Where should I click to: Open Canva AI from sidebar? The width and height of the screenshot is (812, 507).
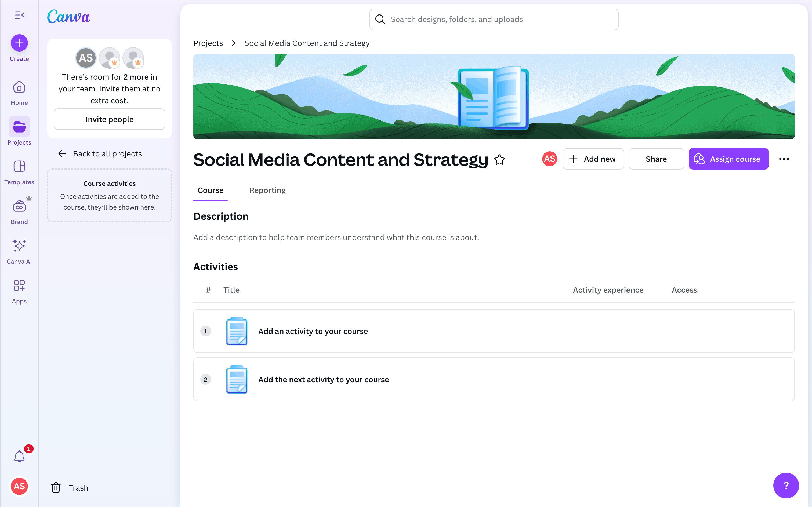pos(19,251)
